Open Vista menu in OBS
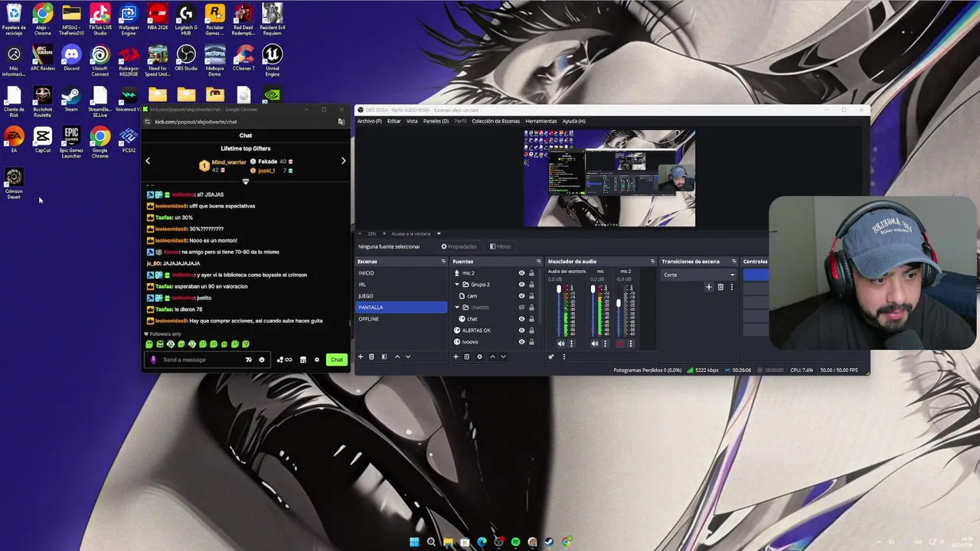Viewport: 980px width, 551px height. (x=412, y=121)
